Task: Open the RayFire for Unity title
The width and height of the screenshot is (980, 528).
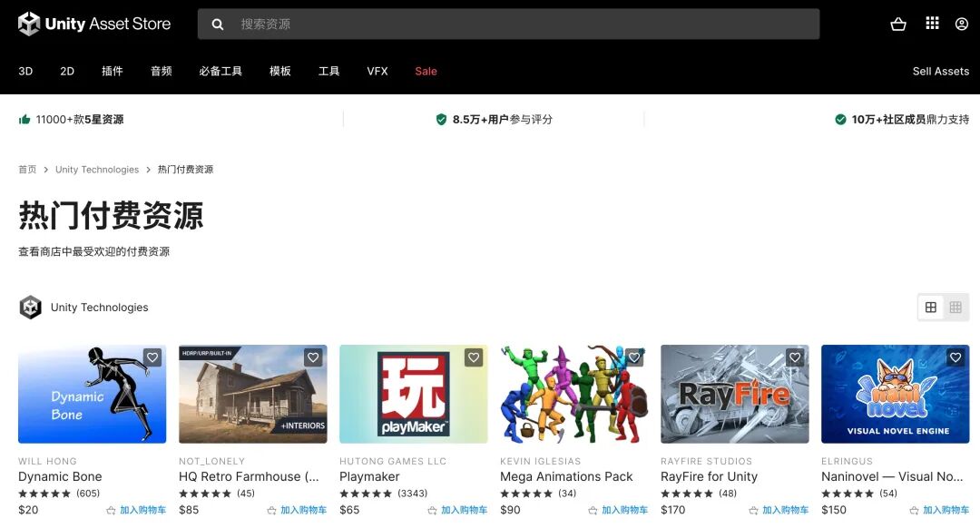Action: pyautogui.click(x=709, y=477)
